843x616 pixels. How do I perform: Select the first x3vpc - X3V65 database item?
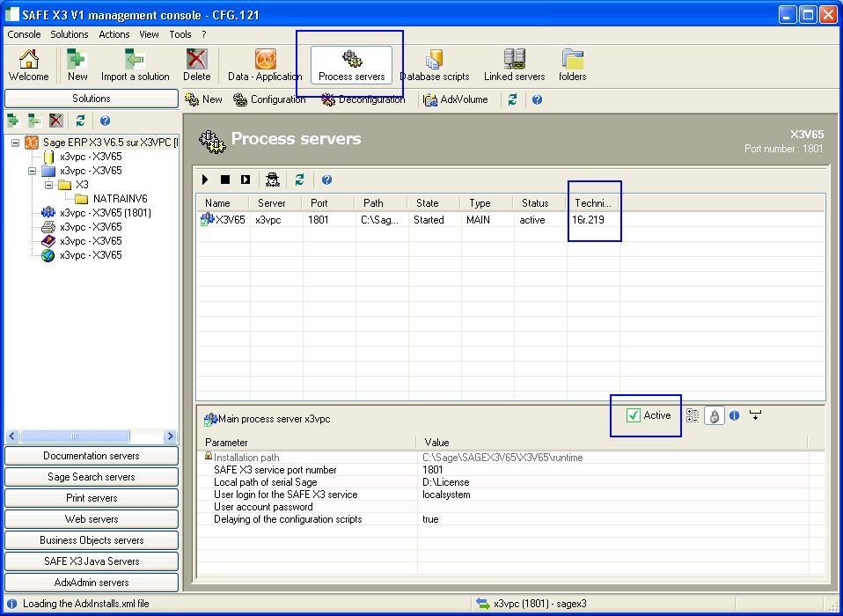pos(91,157)
